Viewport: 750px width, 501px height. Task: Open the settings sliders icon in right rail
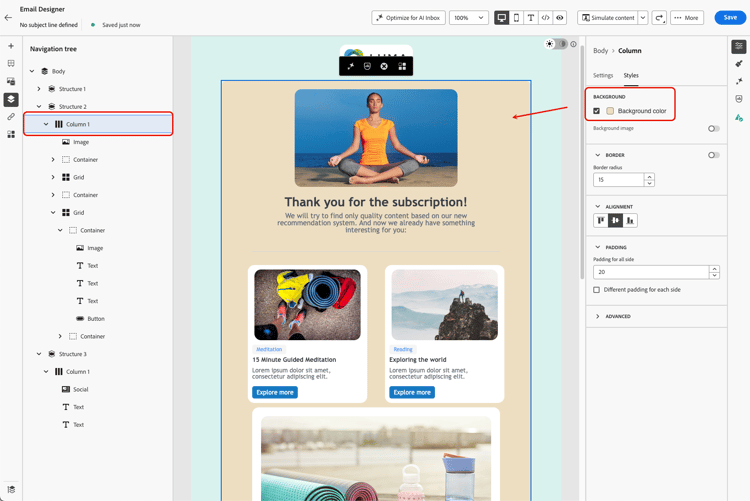click(x=739, y=46)
